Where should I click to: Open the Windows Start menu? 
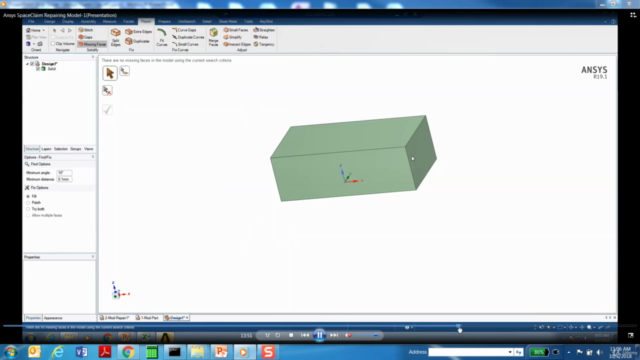(x=11, y=352)
